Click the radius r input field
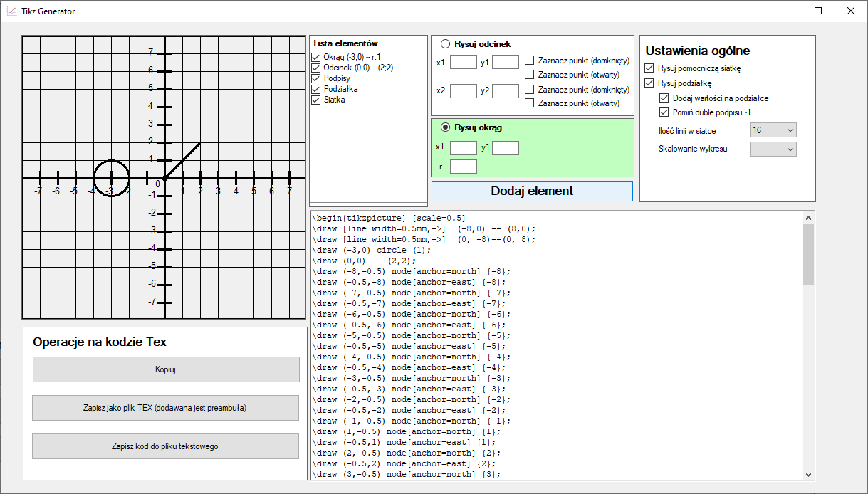The height and width of the screenshot is (494, 868). tap(463, 167)
